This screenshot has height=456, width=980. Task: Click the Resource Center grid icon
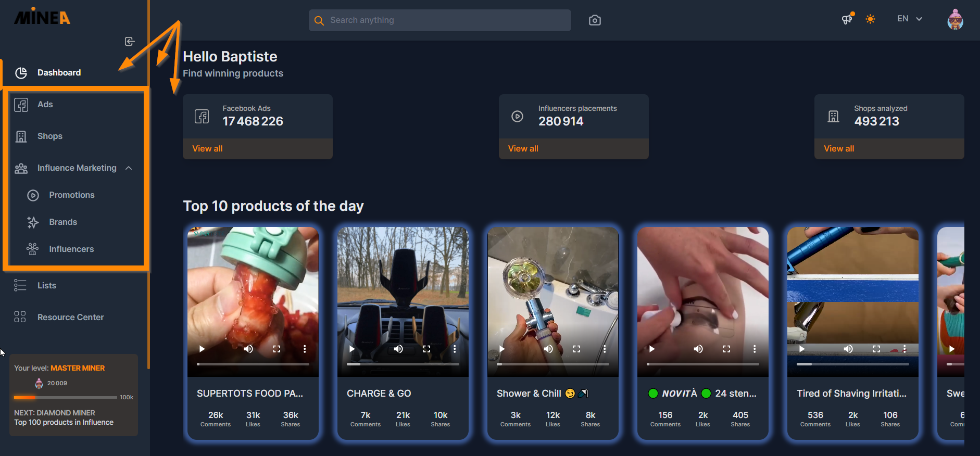20,317
